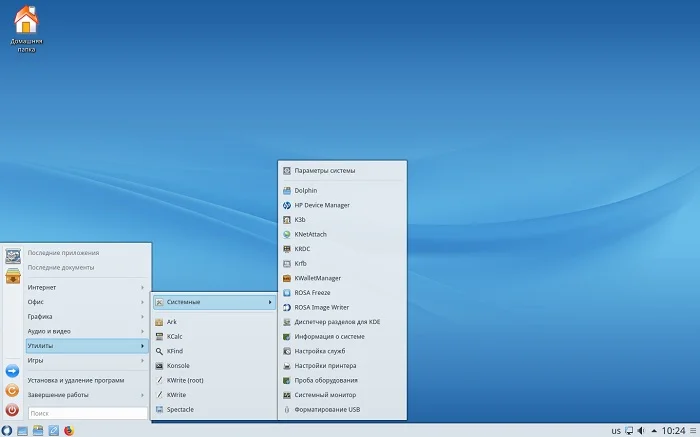Click the red power button icon

click(x=12, y=410)
